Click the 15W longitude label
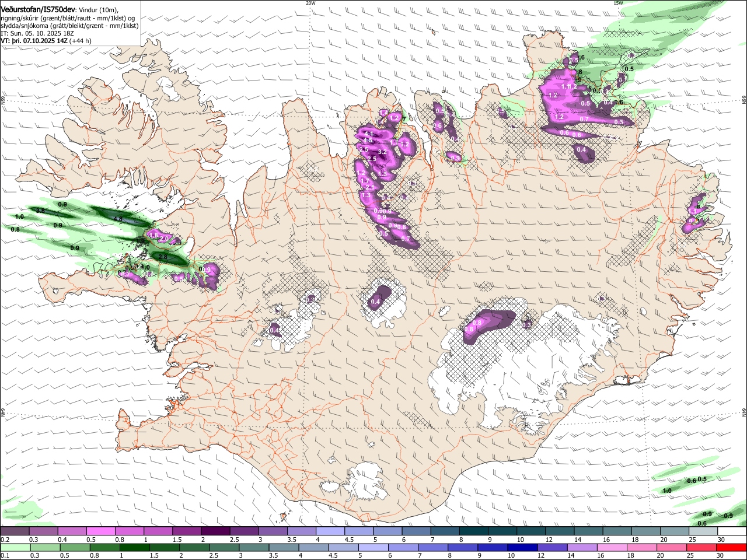 coord(618,3)
